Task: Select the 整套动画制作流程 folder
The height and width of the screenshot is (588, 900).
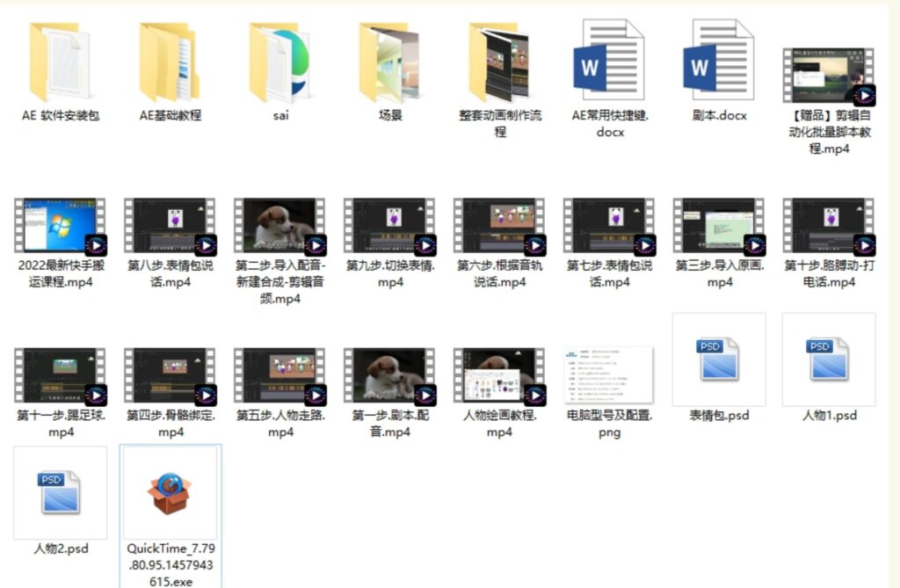Action: (x=499, y=63)
